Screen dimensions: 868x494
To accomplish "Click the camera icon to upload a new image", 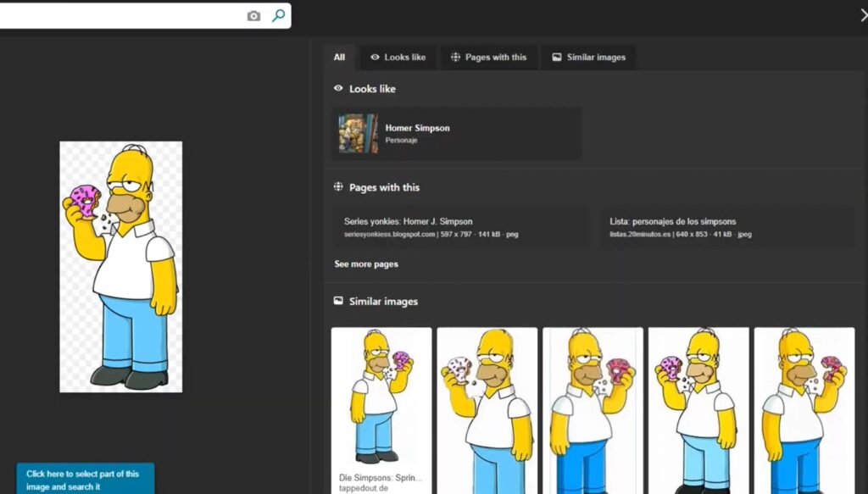I will (253, 15).
